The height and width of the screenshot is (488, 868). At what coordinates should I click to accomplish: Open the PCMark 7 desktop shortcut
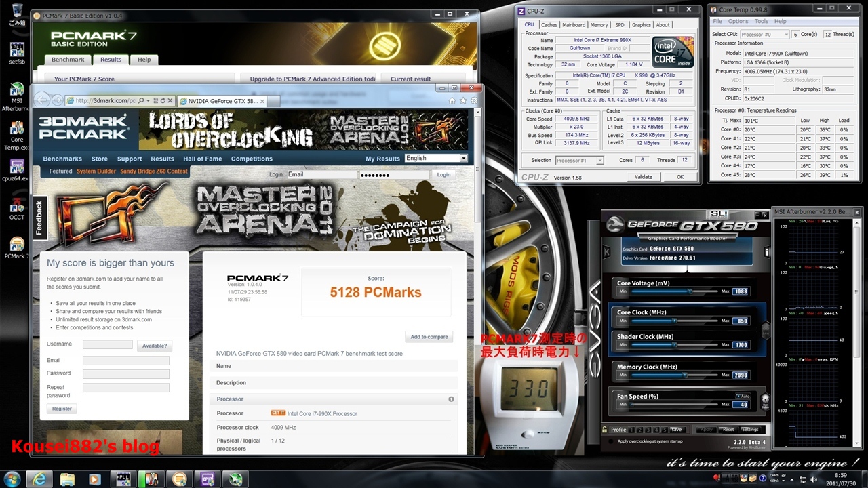17,248
